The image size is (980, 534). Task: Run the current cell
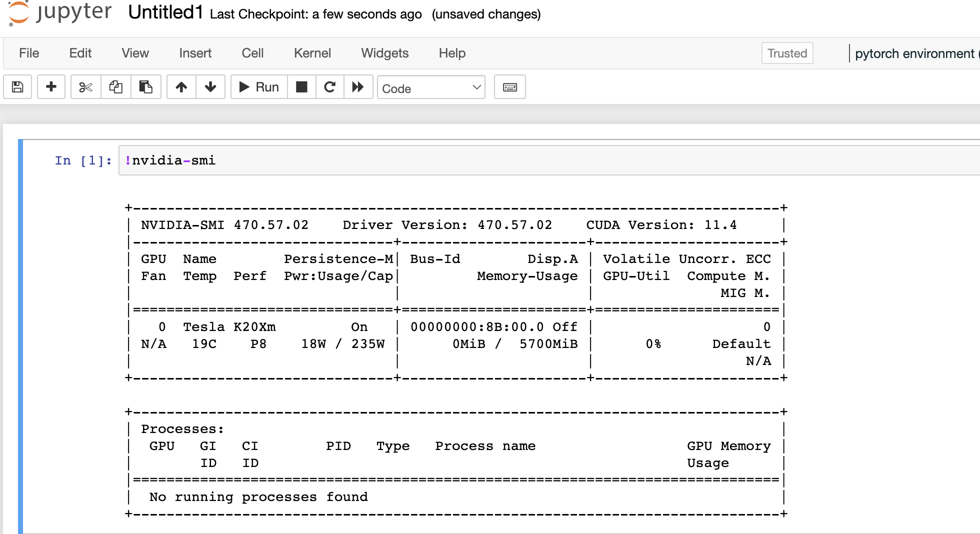(x=259, y=87)
